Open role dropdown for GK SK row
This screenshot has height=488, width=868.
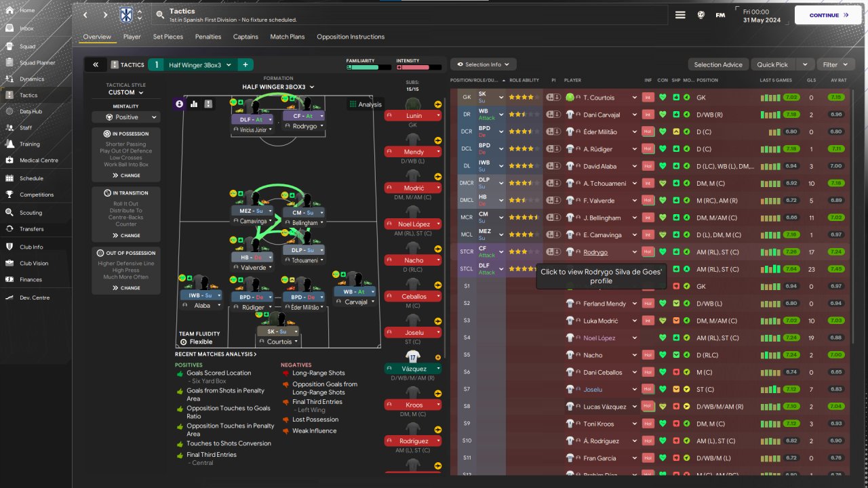pos(501,97)
